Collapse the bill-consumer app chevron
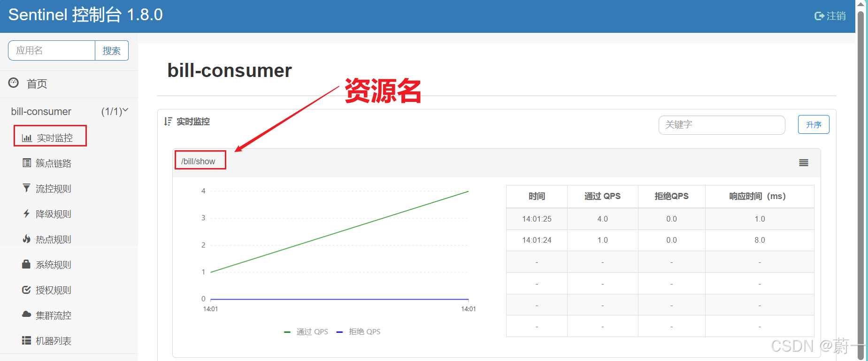 click(125, 110)
